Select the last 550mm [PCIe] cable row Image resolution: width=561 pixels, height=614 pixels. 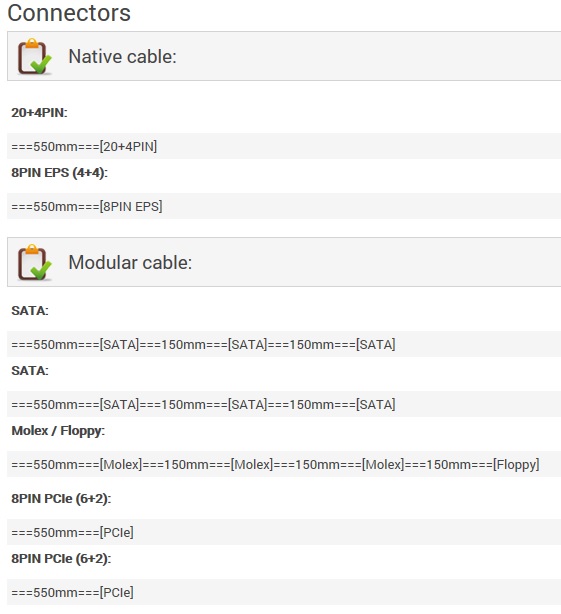284,592
